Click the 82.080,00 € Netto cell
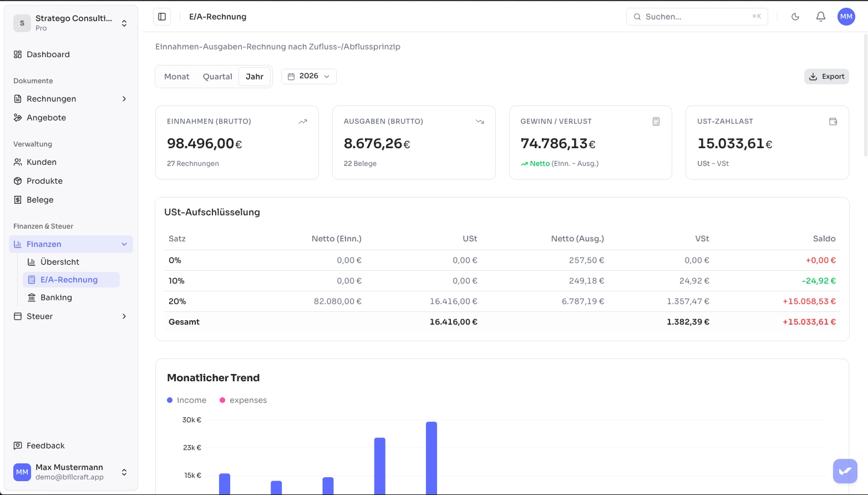This screenshot has width=868, height=495. click(x=338, y=301)
